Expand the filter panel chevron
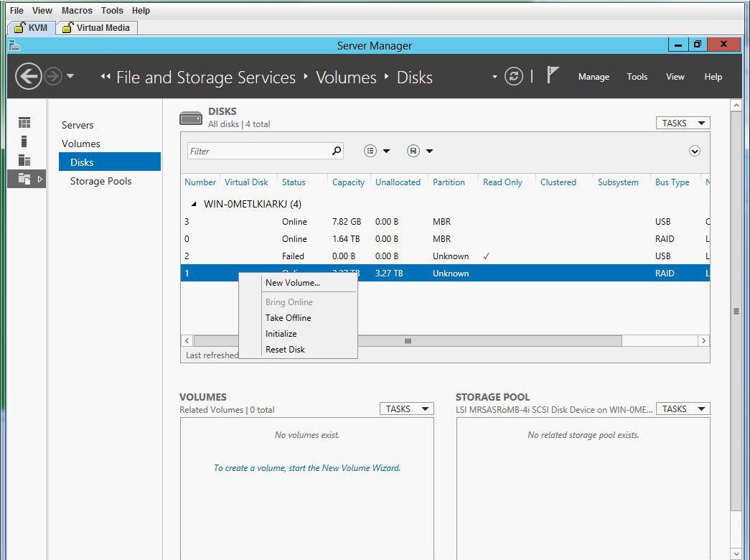 tap(694, 151)
